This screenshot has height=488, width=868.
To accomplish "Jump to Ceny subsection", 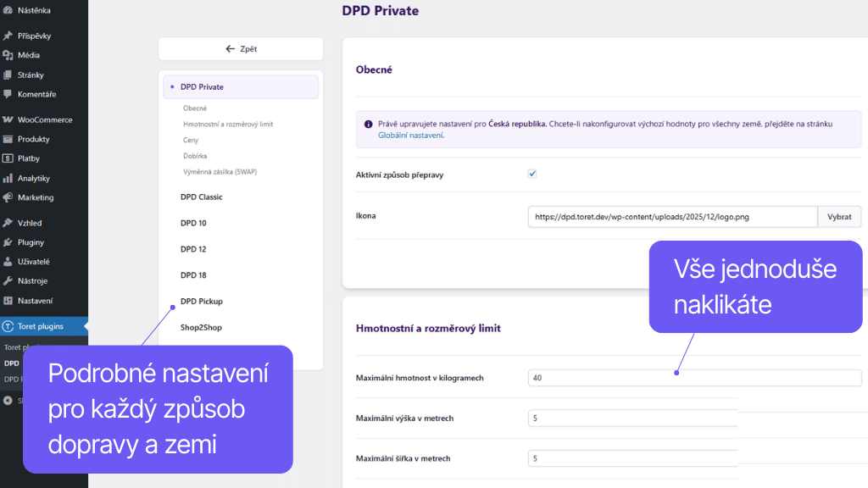I will 191,140.
